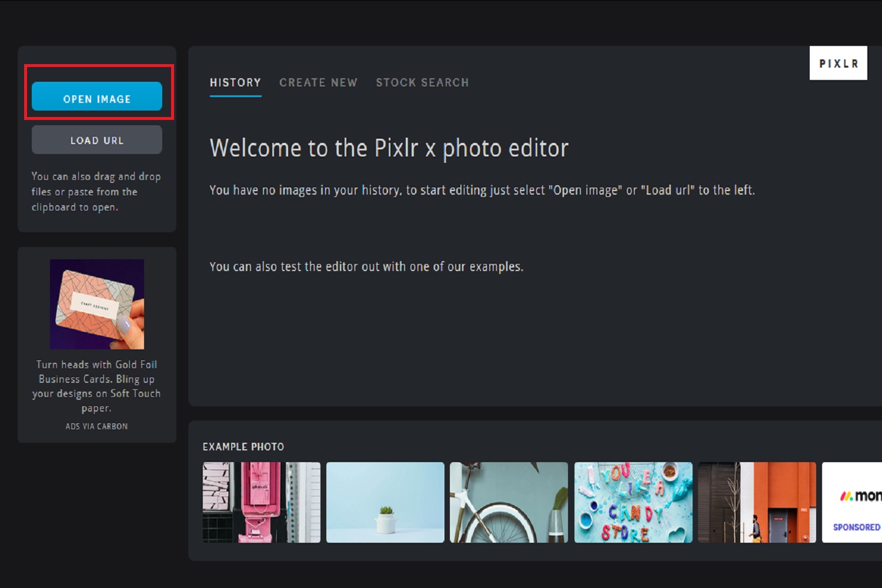882x588 pixels.
Task: Choose the small potted plant example photo
Action: (385, 502)
